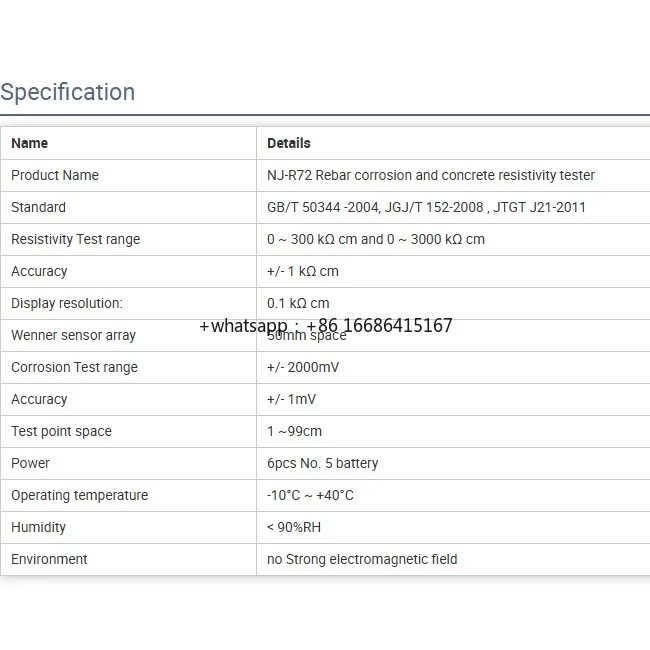
Task: Select NJ-R72 Rebar corrosion tester text
Action: point(431,175)
